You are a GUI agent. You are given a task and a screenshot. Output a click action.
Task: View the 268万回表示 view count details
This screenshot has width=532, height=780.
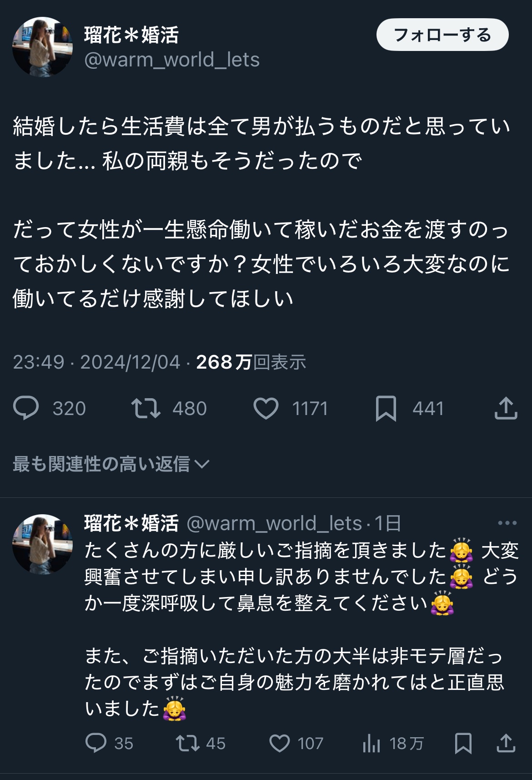click(251, 362)
